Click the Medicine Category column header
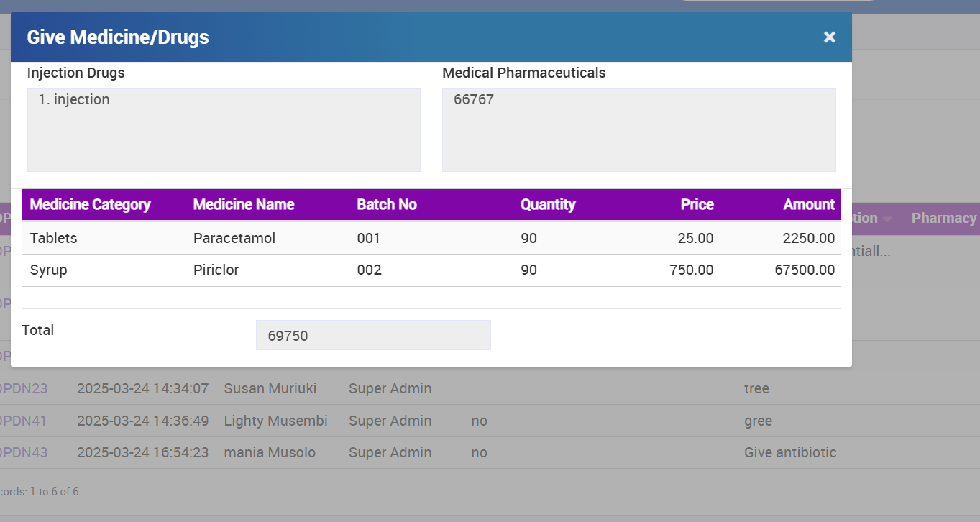Image resolution: width=980 pixels, height=522 pixels. (90, 205)
